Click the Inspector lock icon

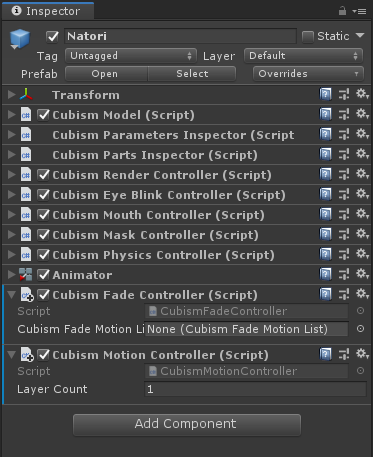(x=342, y=11)
